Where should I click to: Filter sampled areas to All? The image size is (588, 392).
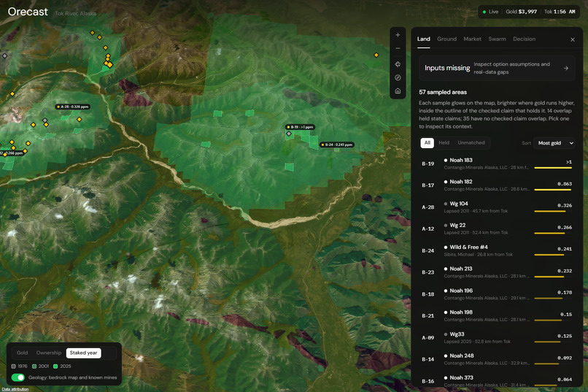pyautogui.click(x=427, y=143)
